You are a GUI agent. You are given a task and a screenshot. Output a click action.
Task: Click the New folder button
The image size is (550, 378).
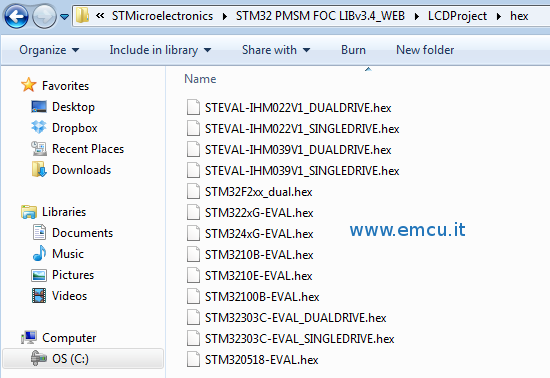click(425, 50)
